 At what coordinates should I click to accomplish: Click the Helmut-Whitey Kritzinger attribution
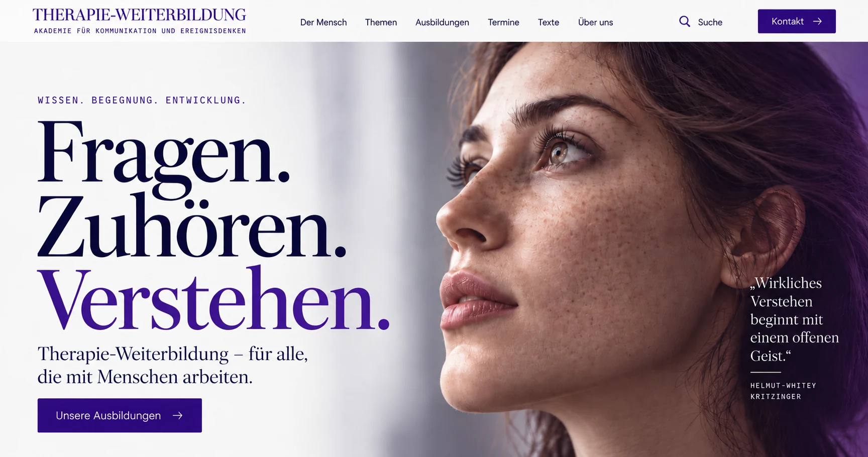pyautogui.click(x=783, y=391)
